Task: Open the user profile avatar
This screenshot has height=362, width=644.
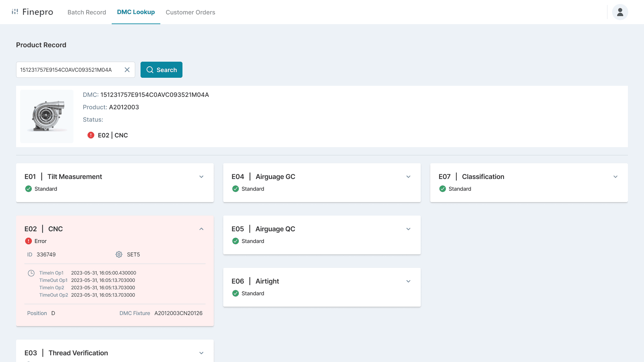Action: [620, 12]
